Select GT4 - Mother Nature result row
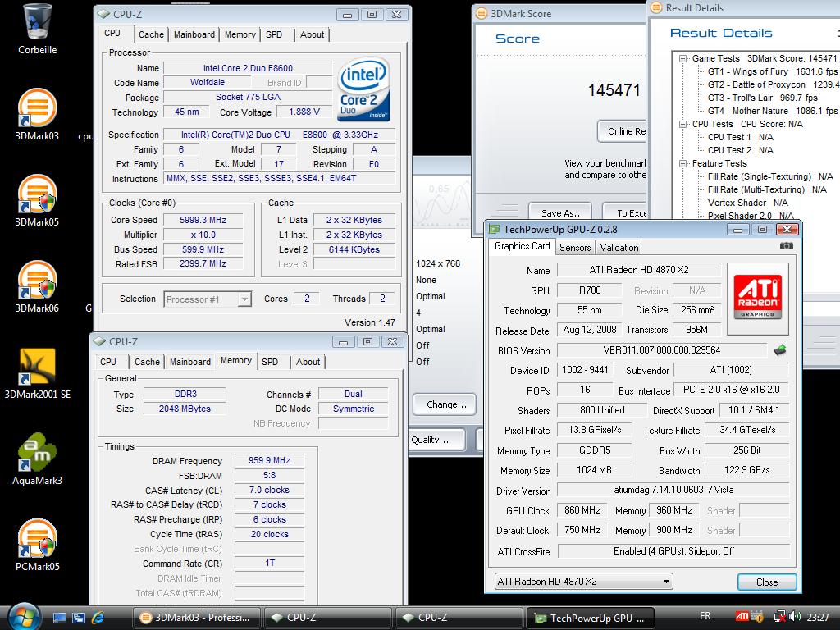840x630 pixels. tap(772, 111)
